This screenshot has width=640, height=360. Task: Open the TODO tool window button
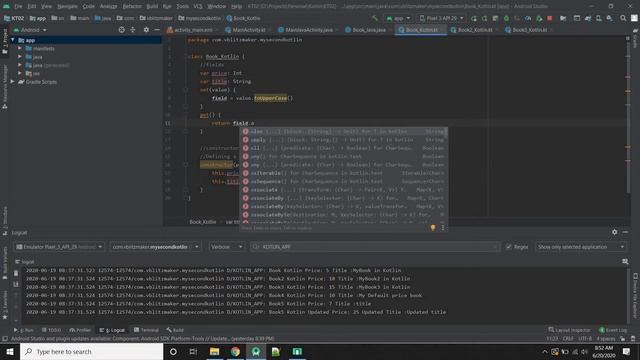coord(51,330)
